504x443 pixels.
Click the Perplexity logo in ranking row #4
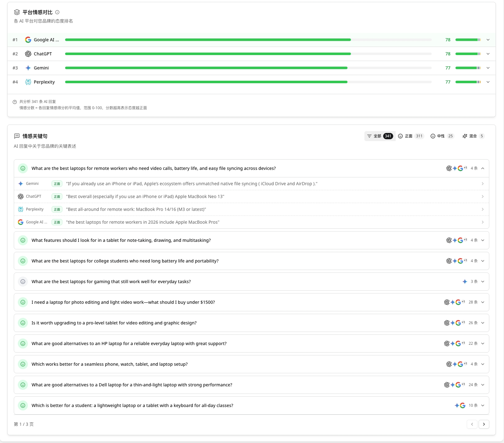28,82
